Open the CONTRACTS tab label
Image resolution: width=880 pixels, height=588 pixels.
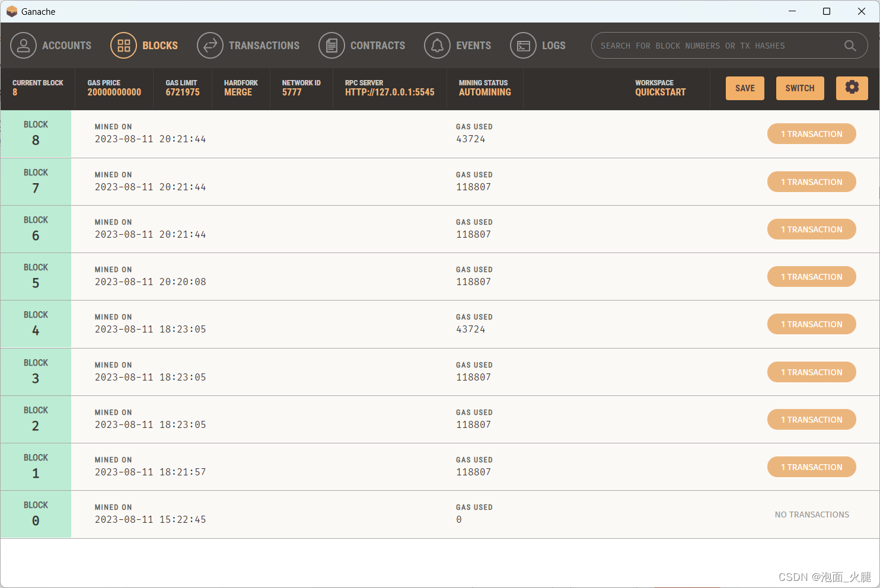click(x=378, y=46)
